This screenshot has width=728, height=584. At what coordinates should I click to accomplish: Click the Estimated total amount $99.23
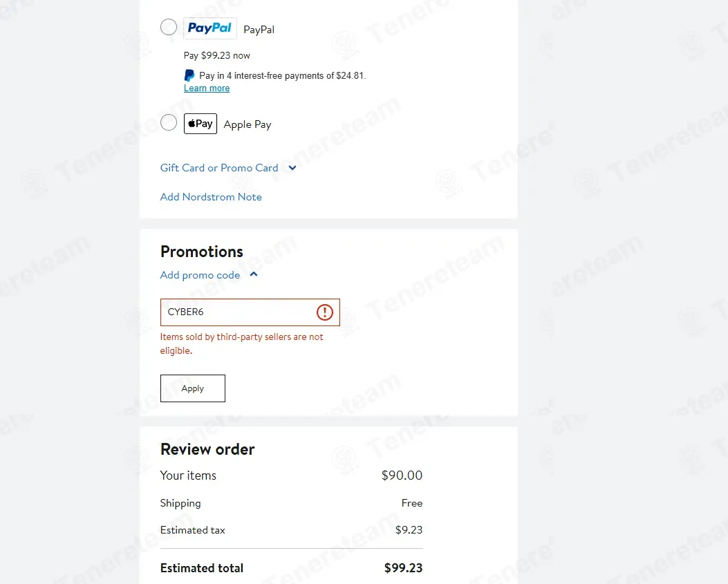pos(403,568)
